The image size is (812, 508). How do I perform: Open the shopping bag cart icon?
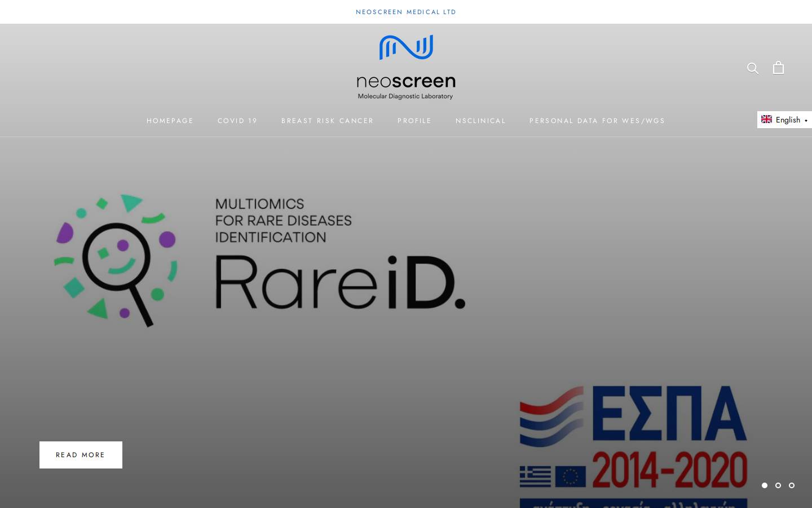click(779, 68)
